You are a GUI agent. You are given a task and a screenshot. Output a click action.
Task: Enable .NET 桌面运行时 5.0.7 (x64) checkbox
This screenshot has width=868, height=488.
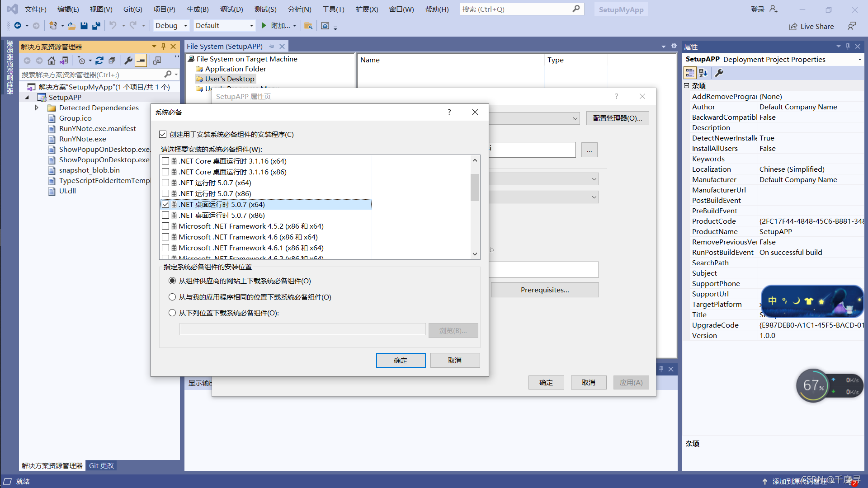click(166, 204)
